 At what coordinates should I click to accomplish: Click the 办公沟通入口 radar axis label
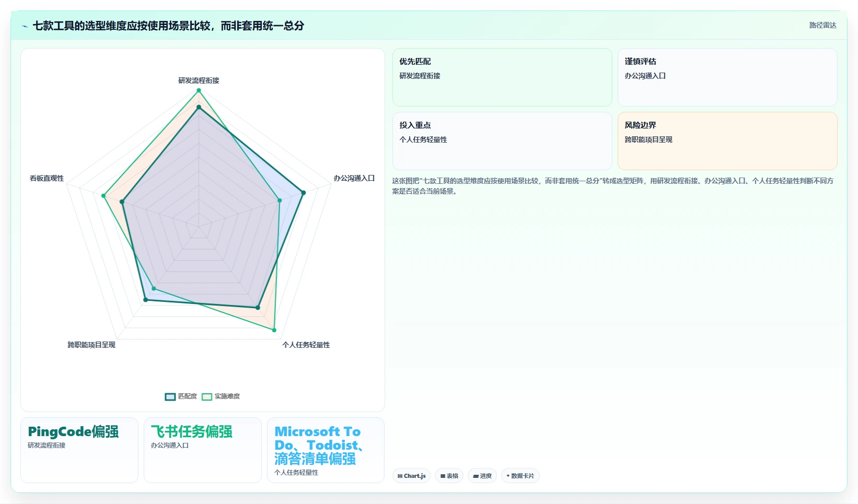(x=354, y=178)
